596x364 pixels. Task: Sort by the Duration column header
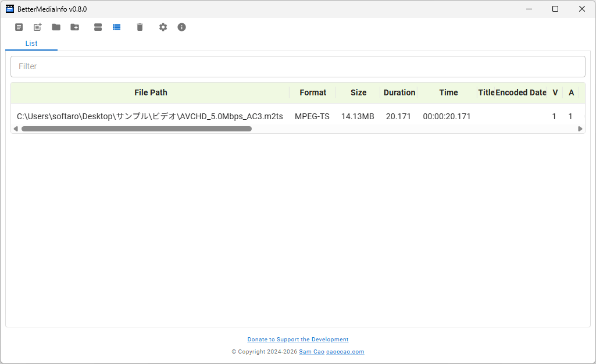(x=399, y=92)
